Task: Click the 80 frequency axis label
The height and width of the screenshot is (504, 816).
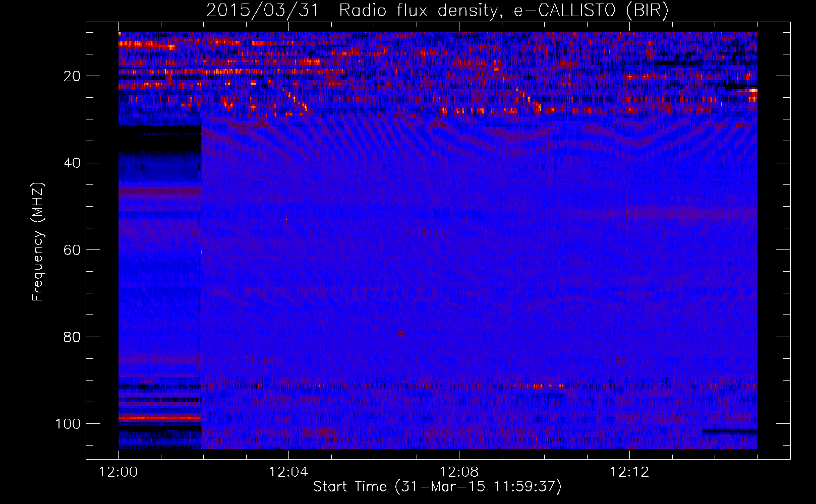Action: point(72,337)
